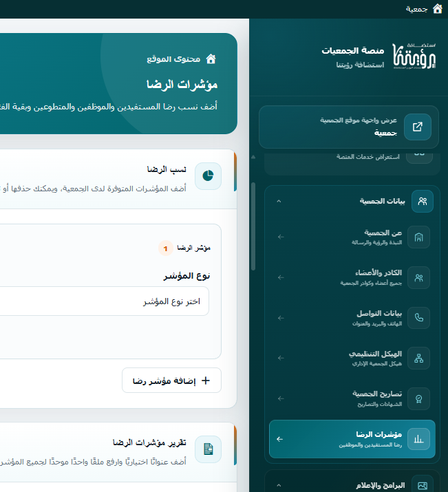448x492 pixels.
Task: Open تصاريح الجمعية menu item
Action: click(352, 399)
